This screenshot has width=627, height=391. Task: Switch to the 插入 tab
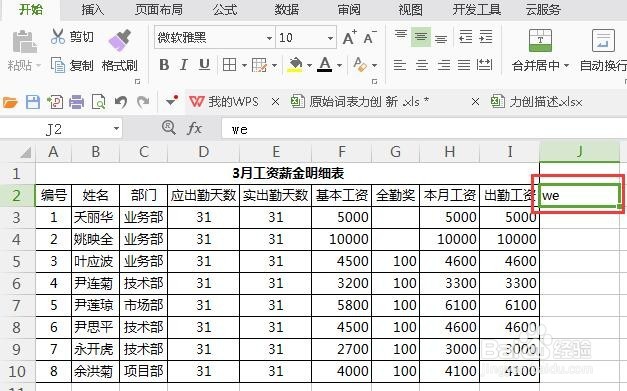tap(92, 9)
